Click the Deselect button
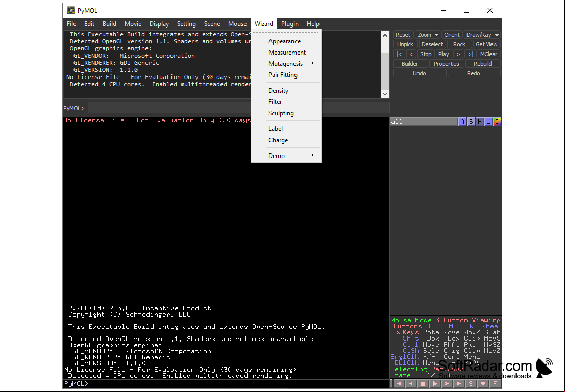565x392 pixels. point(432,44)
